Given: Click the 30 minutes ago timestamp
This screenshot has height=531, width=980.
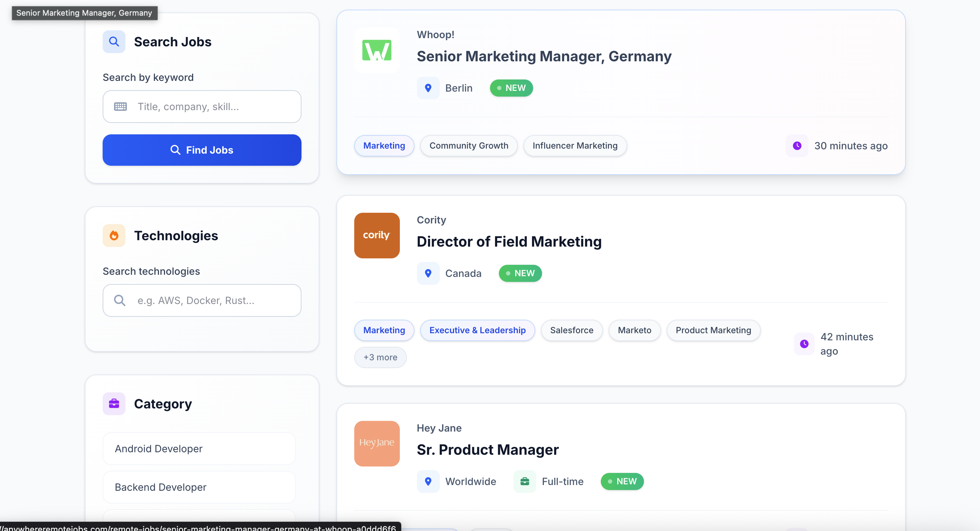Looking at the screenshot, I should pos(851,146).
